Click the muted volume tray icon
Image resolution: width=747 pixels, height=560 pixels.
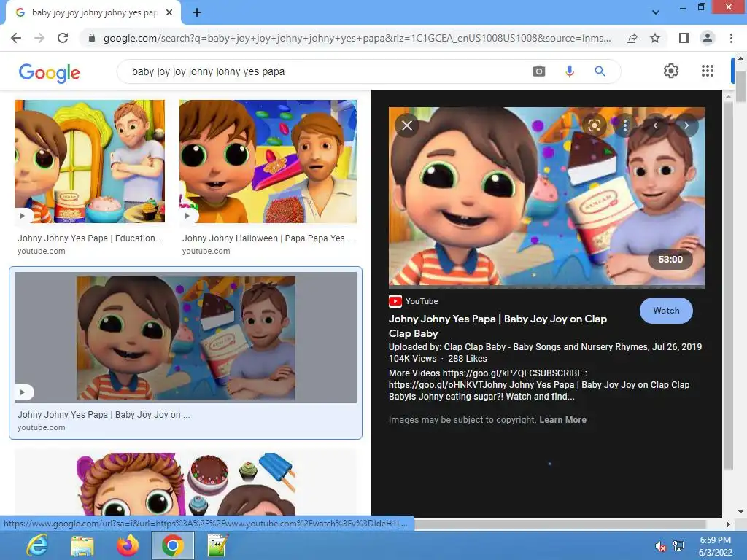click(660, 546)
